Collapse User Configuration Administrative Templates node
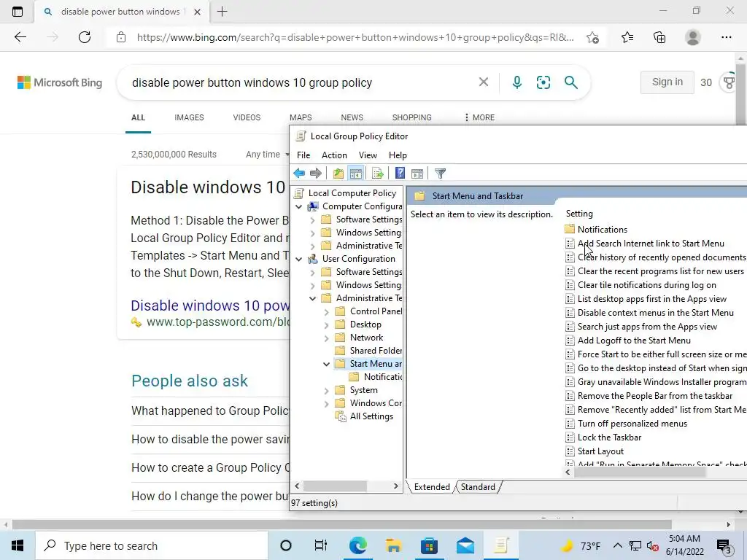The height and width of the screenshot is (560, 747). (x=312, y=298)
